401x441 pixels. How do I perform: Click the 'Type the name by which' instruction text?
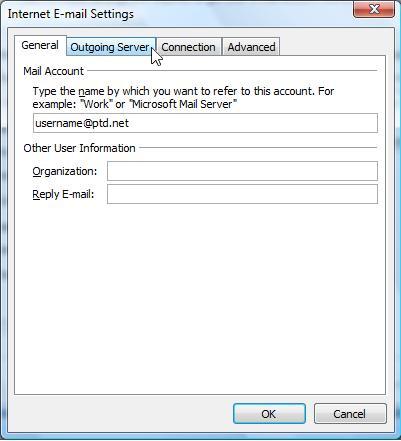[89, 91]
